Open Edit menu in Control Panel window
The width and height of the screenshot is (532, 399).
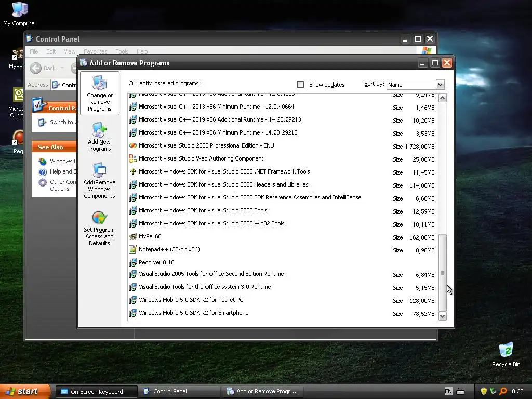51,51
